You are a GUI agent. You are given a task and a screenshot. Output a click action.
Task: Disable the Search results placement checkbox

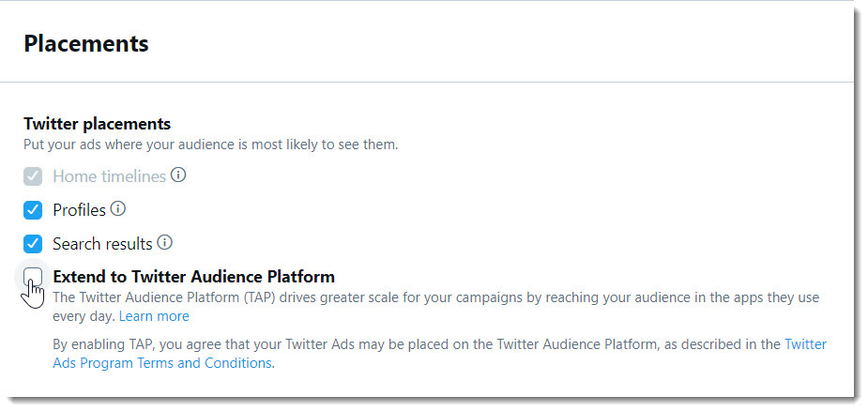[x=33, y=244]
